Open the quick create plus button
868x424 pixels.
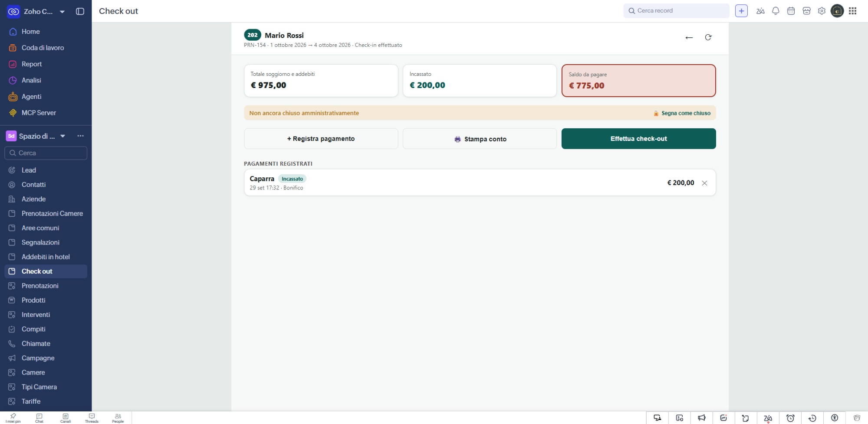click(741, 11)
